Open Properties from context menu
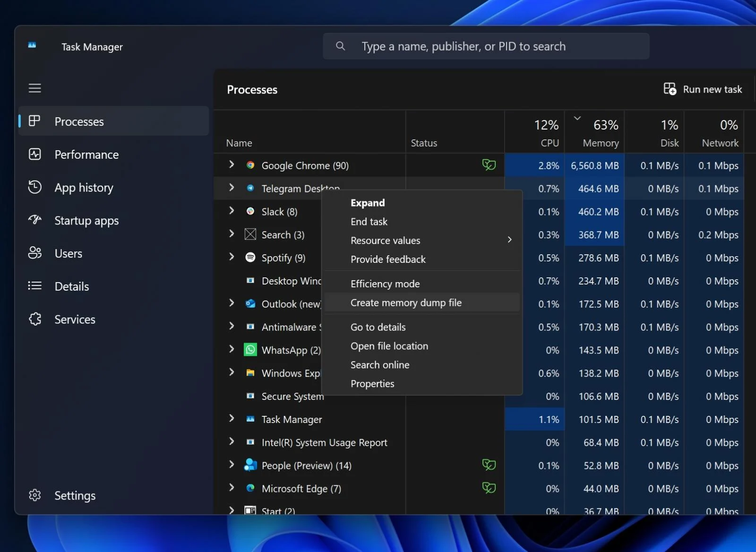756x552 pixels. point(422,384)
